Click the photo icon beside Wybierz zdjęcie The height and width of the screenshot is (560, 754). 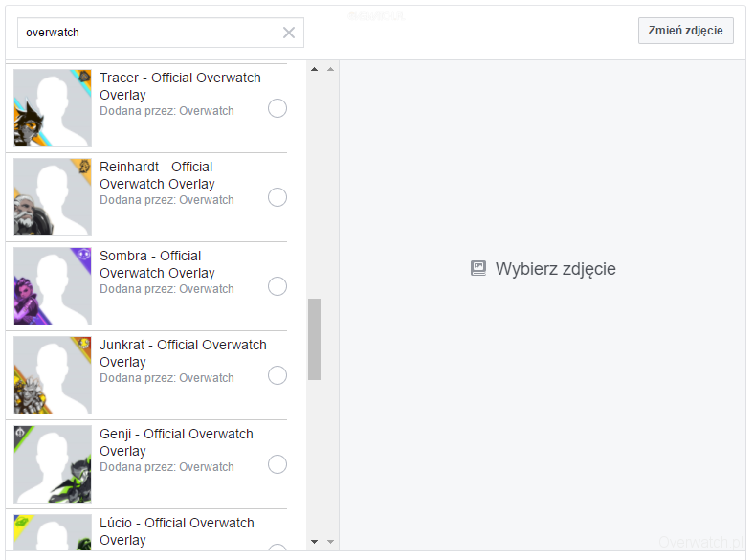(478, 269)
